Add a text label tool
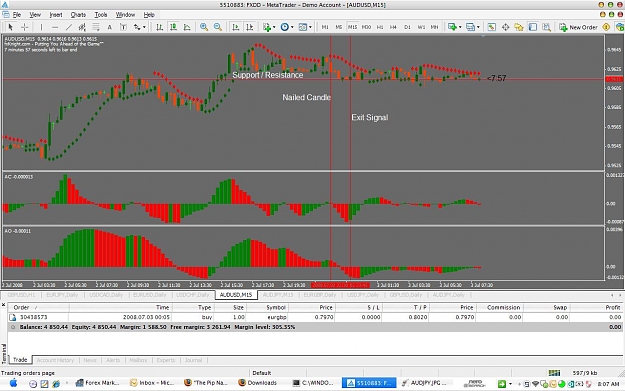This screenshot has width=625, height=391. coord(123,27)
